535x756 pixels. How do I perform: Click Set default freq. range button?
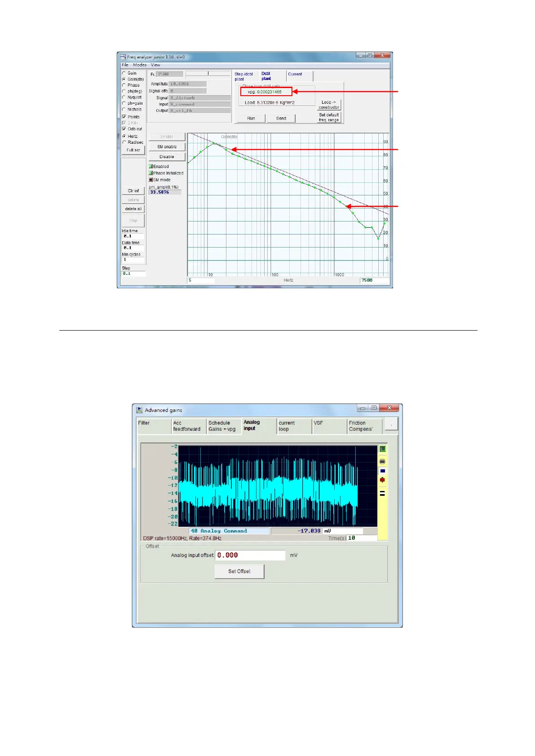329,117
